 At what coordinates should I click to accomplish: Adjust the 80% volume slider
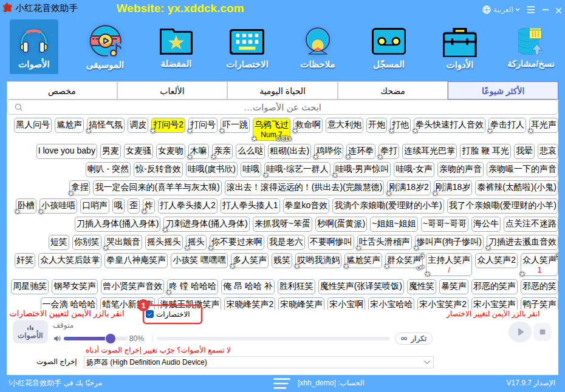tap(95, 339)
